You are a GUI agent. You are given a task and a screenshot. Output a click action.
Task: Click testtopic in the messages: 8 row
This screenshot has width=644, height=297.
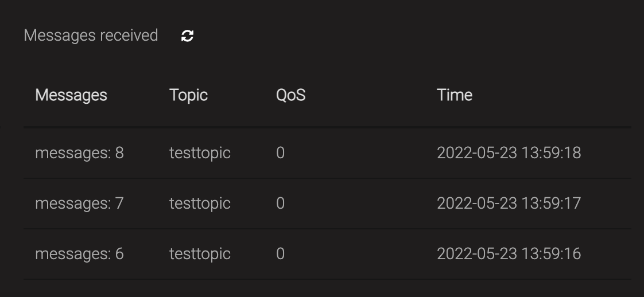pos(200,153)
